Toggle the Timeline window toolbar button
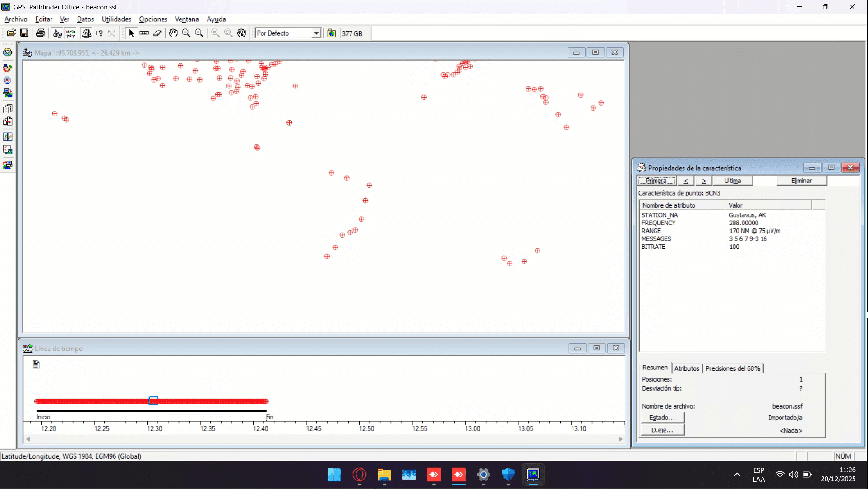 (x=70, y=33)
